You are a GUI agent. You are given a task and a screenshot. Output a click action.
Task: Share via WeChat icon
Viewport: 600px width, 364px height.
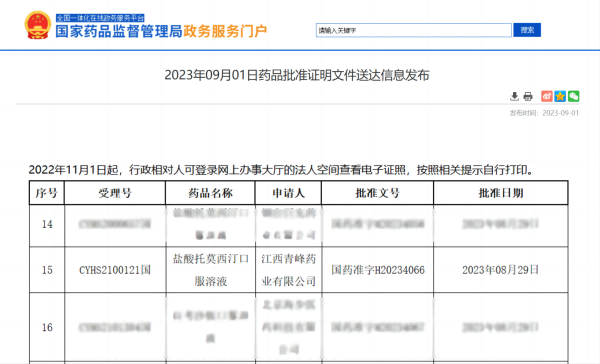[x=573, y=96]
